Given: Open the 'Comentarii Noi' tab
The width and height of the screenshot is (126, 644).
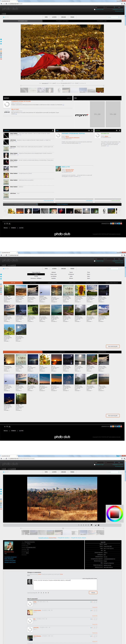Looking at the screenshot, I should (102, 352).
